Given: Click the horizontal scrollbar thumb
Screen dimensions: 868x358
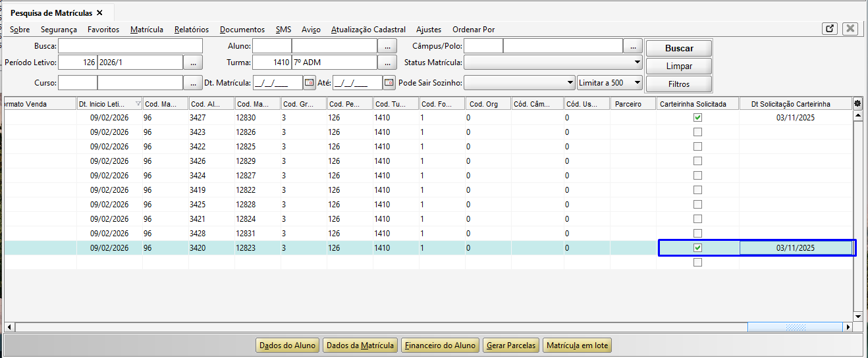Looking at the screenshot, I should 795,326.
